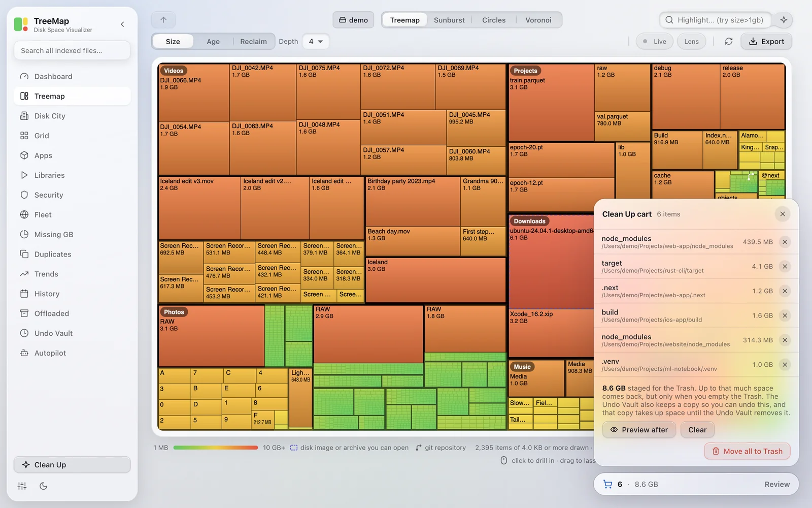Image resolution: width=812 pixels, height=508 pixels.
Task: Open Disk City view
Action: point(72,116)
